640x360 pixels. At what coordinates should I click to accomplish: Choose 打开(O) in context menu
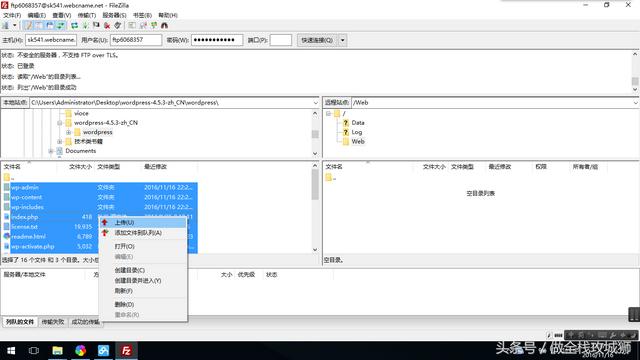pos(143,246)
